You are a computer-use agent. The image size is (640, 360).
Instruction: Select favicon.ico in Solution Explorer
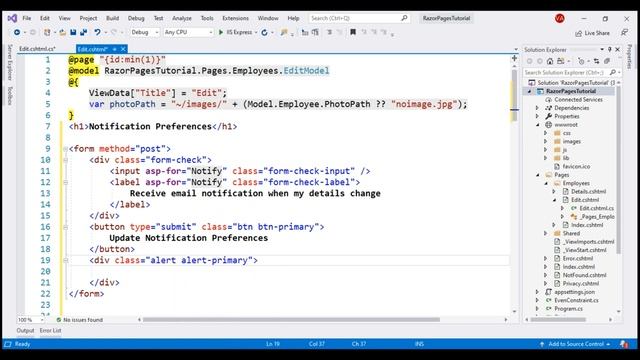click(576, 167)
